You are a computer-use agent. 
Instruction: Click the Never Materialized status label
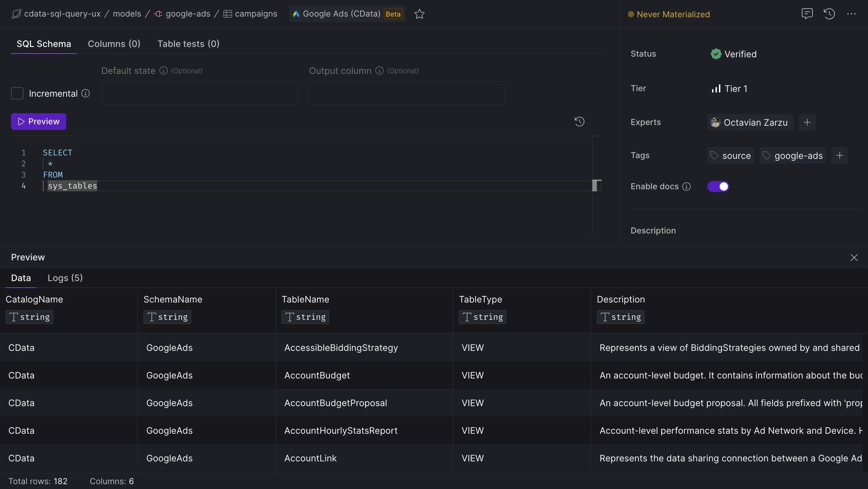click(x=673, y=14)
